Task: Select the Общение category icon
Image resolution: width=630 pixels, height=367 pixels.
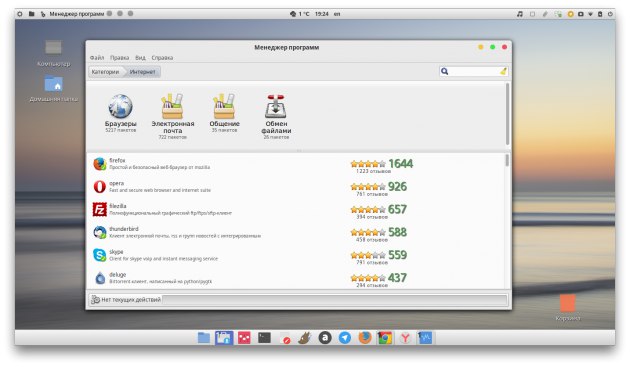Action: coord(224,107)
